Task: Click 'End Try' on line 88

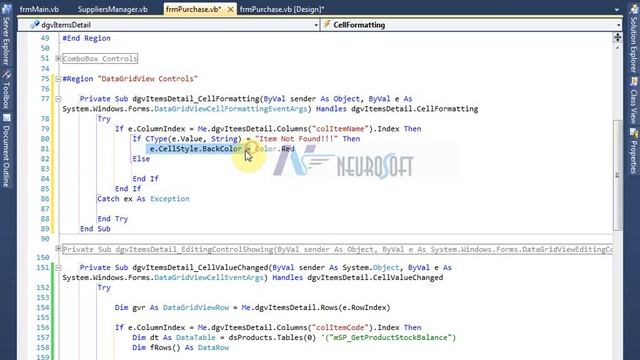Action: [x=113, y=219]
